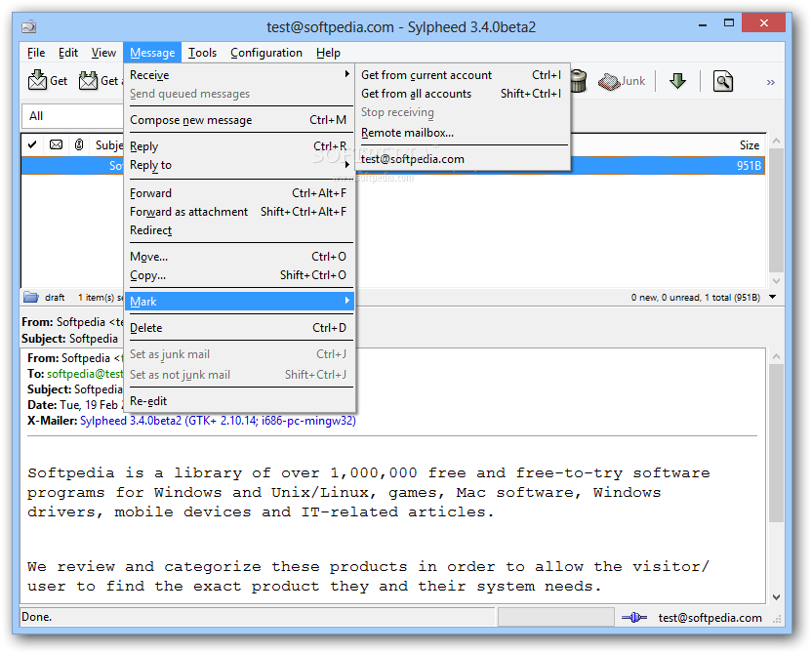This screenshot has width=812, height=654.
Task: Maximize the Sylpheed window
Action: [729, 23]
